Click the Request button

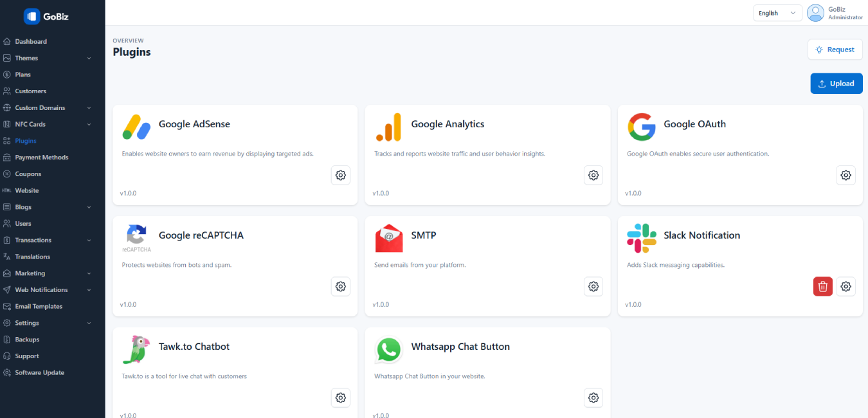click(x=835, y=50)
